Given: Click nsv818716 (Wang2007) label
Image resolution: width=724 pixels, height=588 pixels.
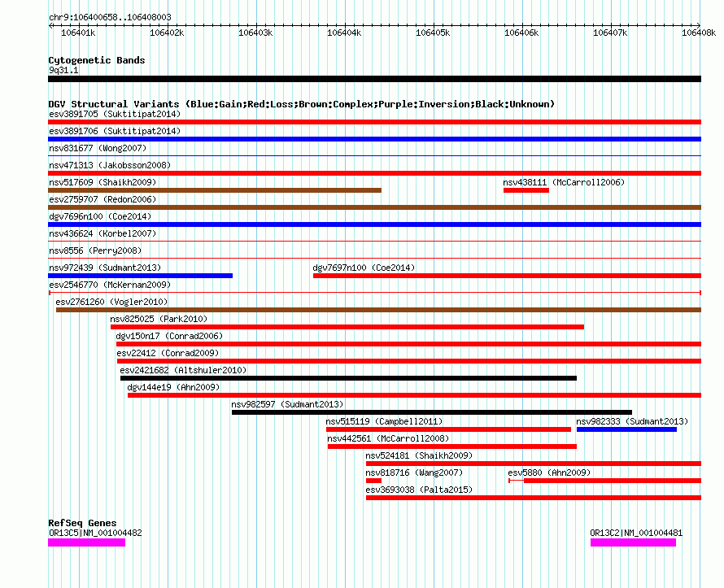Looking at the screenshot, I should pyautogui.click(x=414, y=473).
